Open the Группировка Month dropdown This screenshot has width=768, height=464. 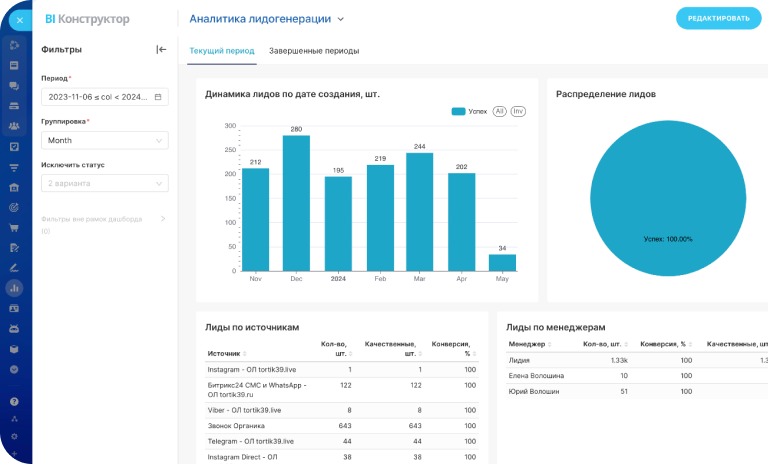(x=105, y=141)
